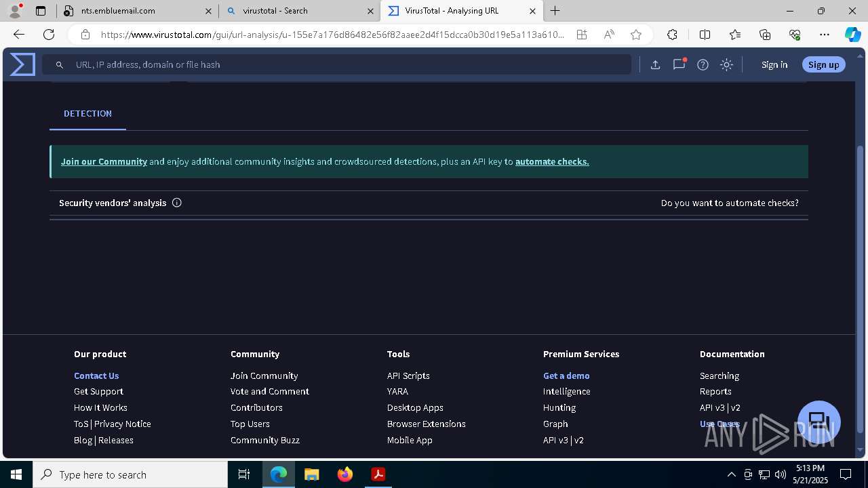Open the Hunting premium service link

click(x=559, y=407)
